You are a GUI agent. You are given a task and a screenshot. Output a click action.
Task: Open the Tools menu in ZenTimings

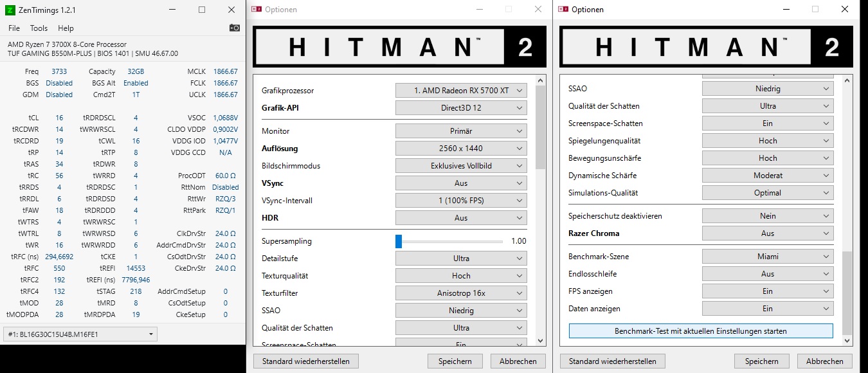pos(39,28)
